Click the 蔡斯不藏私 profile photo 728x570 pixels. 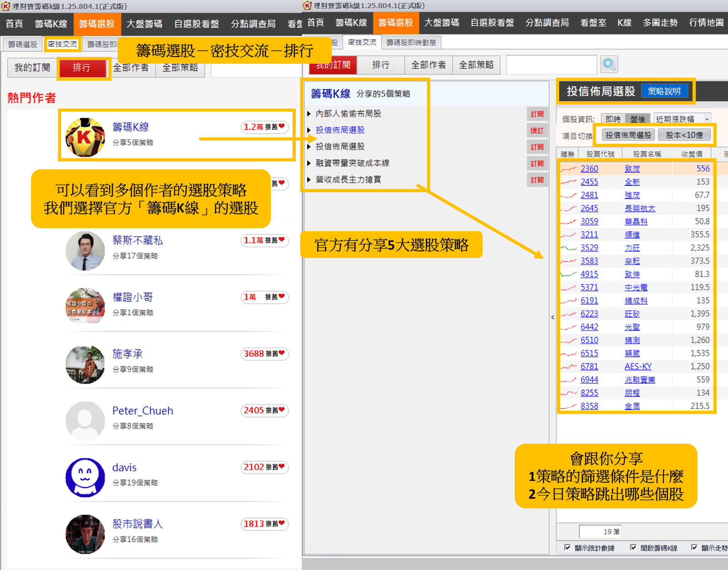(85, 251)
